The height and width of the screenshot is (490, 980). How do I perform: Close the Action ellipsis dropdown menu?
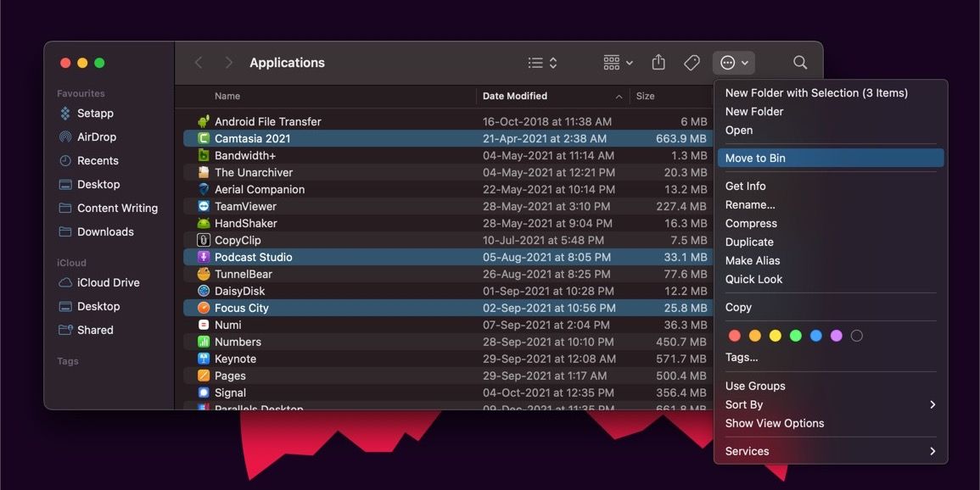coord(734,63)
